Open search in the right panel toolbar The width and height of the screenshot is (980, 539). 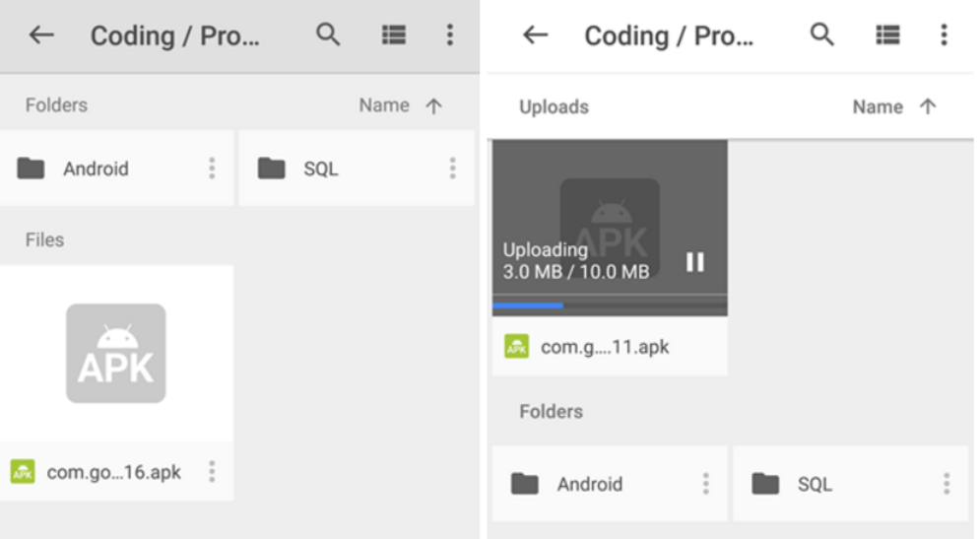[822, 35]
